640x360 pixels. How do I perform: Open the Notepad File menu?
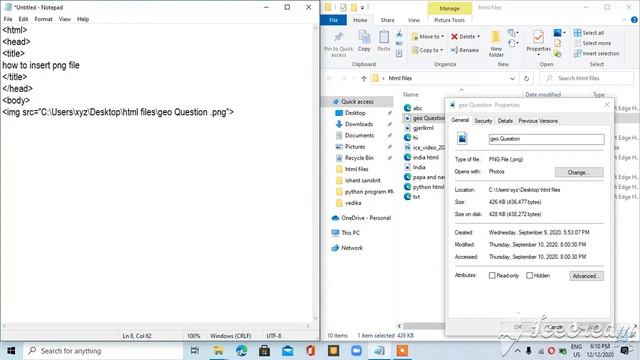[x=8, y=19]
